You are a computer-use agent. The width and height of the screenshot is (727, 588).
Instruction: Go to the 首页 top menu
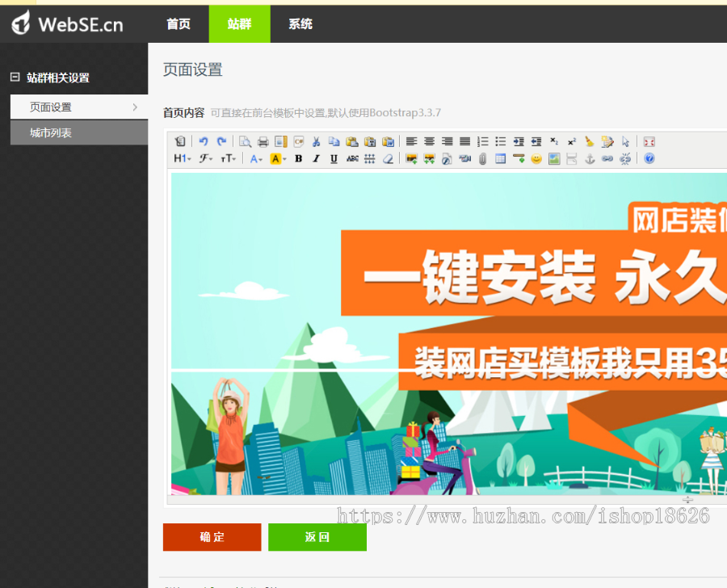click(x=179, y=23)
